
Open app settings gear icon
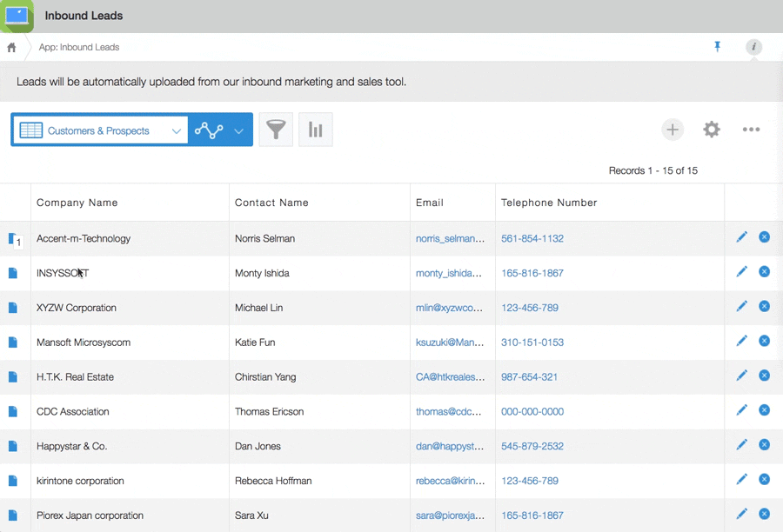tap(712, 130)
